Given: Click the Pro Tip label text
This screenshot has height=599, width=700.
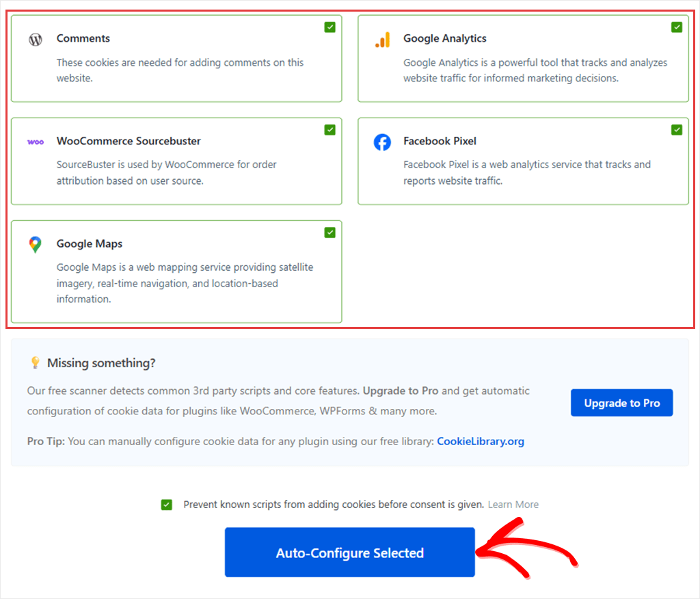Looking at the screenshot, I should click(x=46, y=441).
